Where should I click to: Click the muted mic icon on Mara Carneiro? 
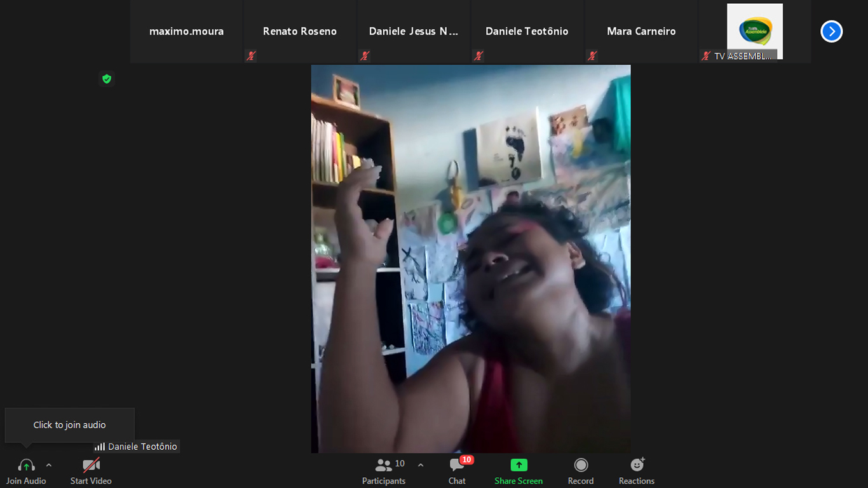(592, 56)
